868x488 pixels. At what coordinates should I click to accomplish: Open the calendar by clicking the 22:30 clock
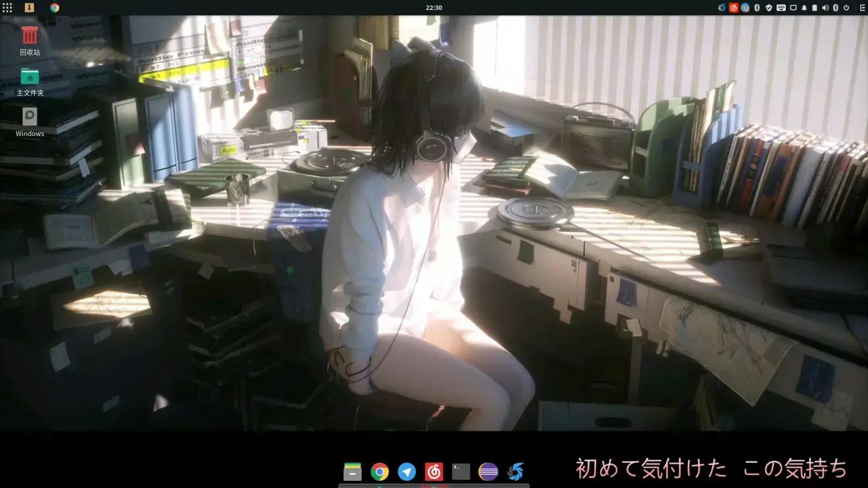coord(434,7)
